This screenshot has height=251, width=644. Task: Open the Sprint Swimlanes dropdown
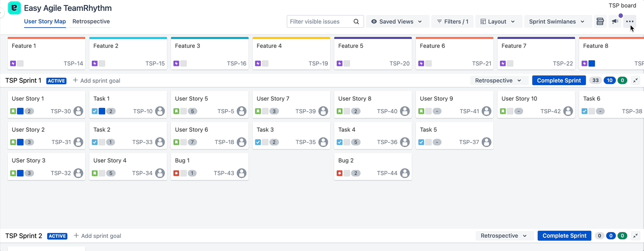pyautogui.click(x=557, y=21)
